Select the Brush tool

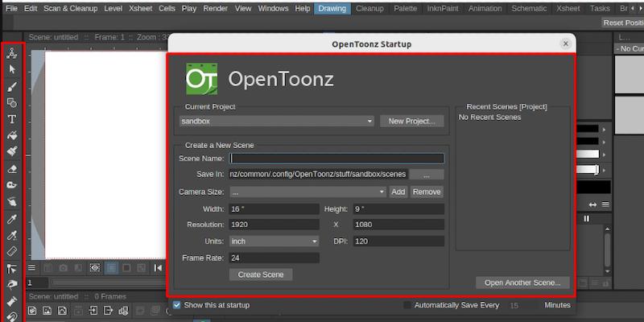pyautogui.click(x=12, y=86)
